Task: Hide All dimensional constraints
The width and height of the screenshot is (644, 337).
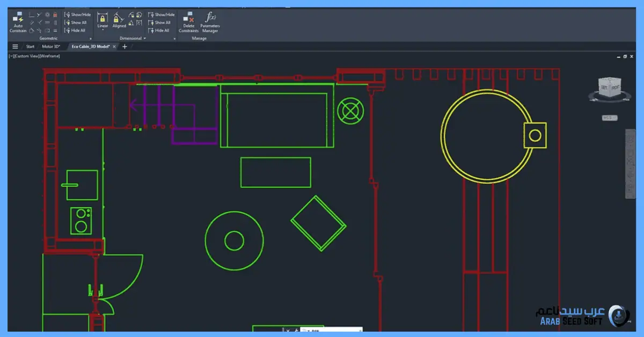Action: (x=159, y=31)
